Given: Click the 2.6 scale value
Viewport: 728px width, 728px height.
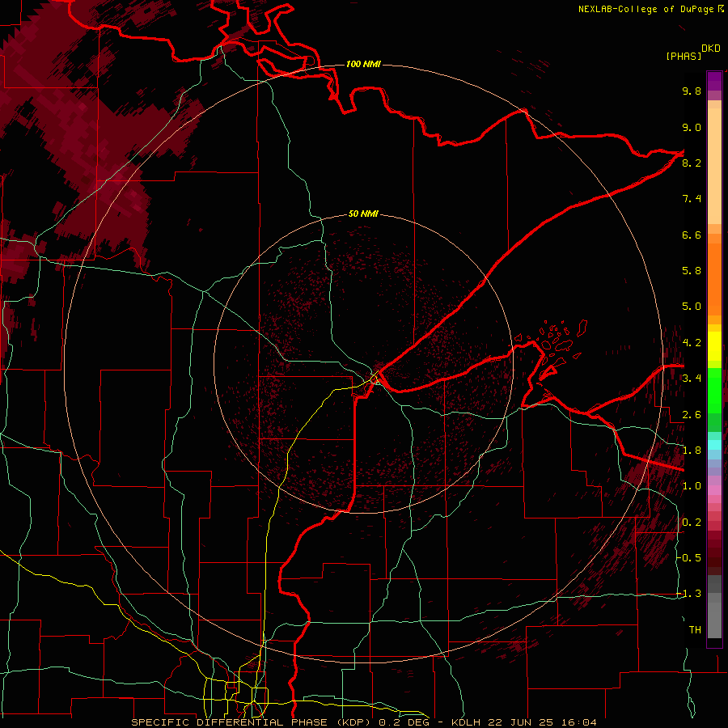Looking at the screenshot, I should [692, 415].
